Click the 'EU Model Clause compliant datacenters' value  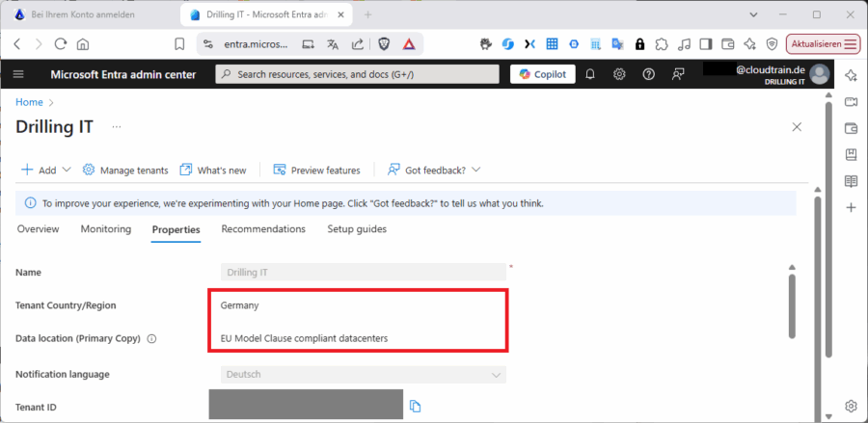pos(304,338)
